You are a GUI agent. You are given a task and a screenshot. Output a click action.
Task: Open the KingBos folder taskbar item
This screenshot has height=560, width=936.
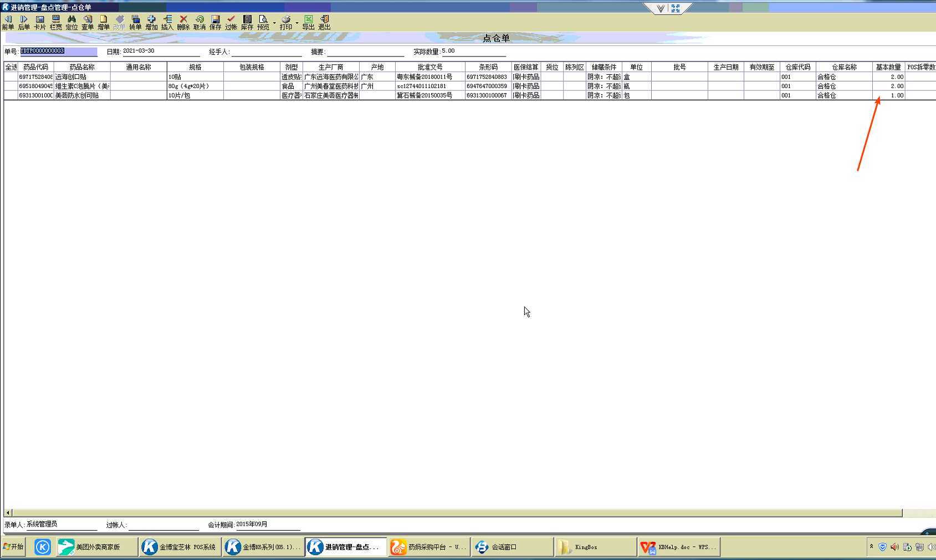pos(596,547)
